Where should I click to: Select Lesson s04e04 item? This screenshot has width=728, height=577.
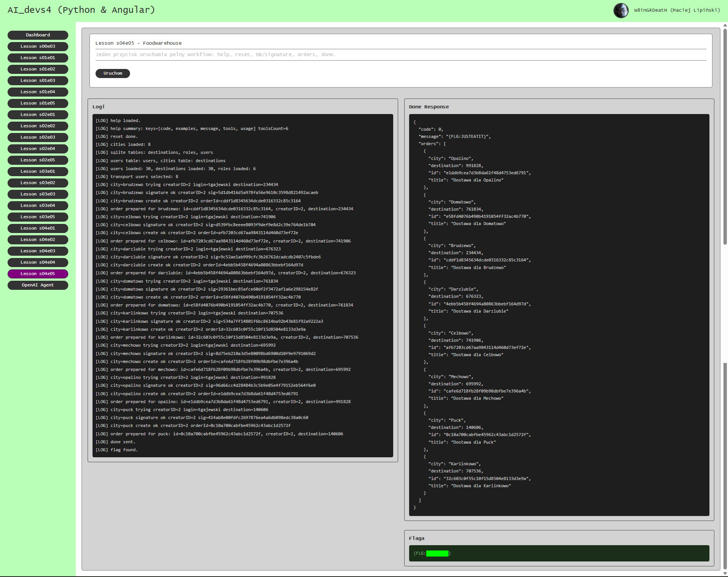[38, 262]
